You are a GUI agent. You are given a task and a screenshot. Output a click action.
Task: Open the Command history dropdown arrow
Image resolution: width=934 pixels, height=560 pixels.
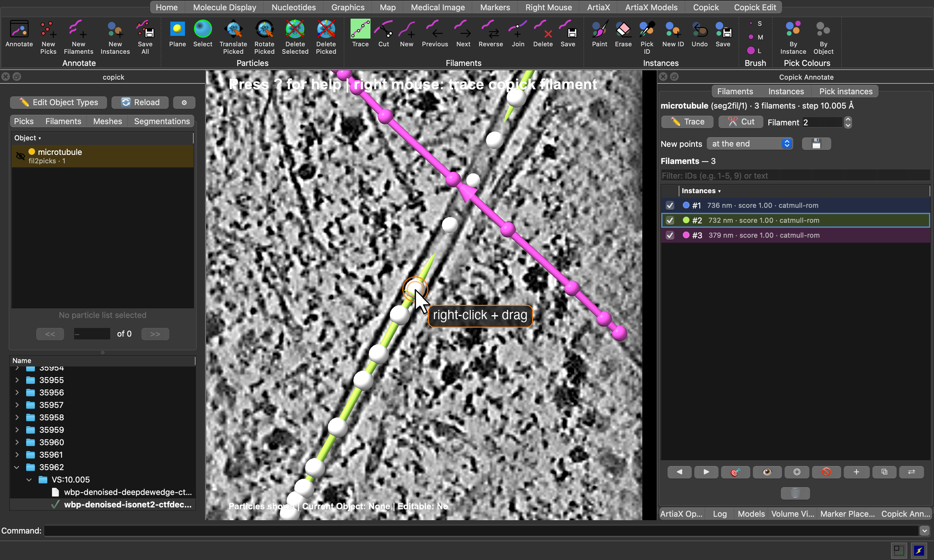click(x=924, y=531)
